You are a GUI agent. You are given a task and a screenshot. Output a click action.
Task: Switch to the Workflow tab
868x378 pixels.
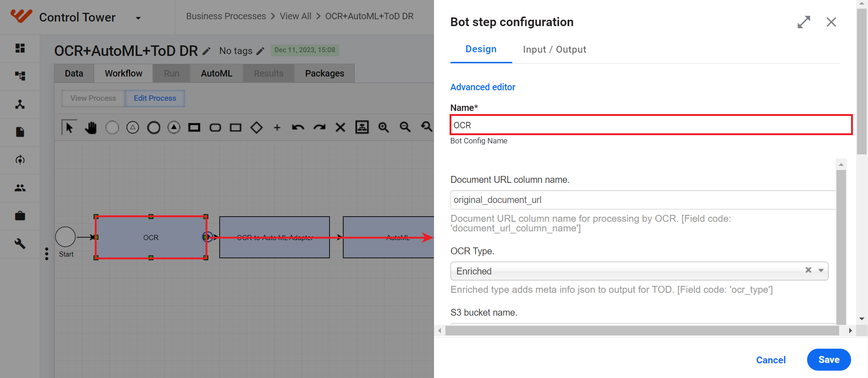(124, 73)
